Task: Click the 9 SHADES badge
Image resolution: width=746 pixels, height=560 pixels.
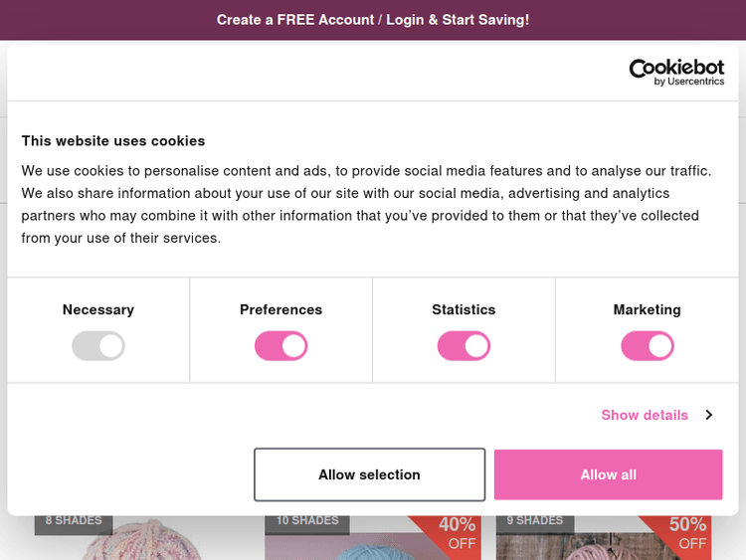Action: pos(535,521)
